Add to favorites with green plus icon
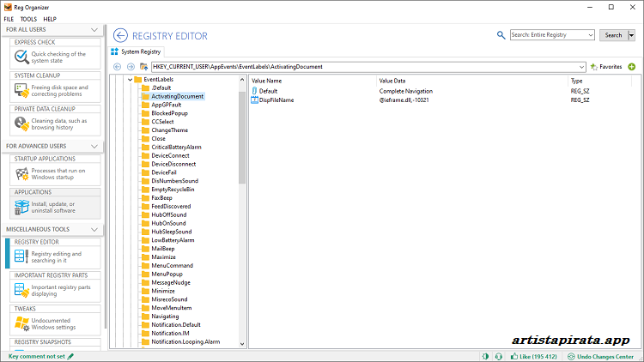The width and height of the screenshot is (644, 362). tap(632, 67)
